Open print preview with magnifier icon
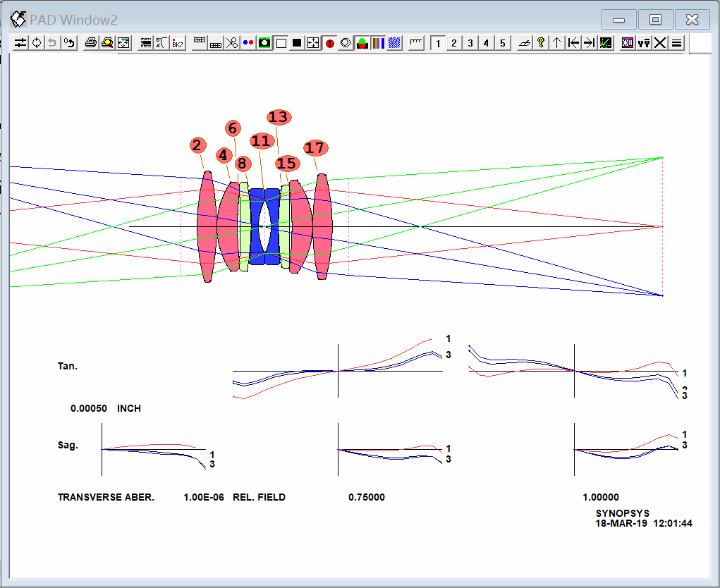The width and height of the screenshot is (720, 588). 107,43
